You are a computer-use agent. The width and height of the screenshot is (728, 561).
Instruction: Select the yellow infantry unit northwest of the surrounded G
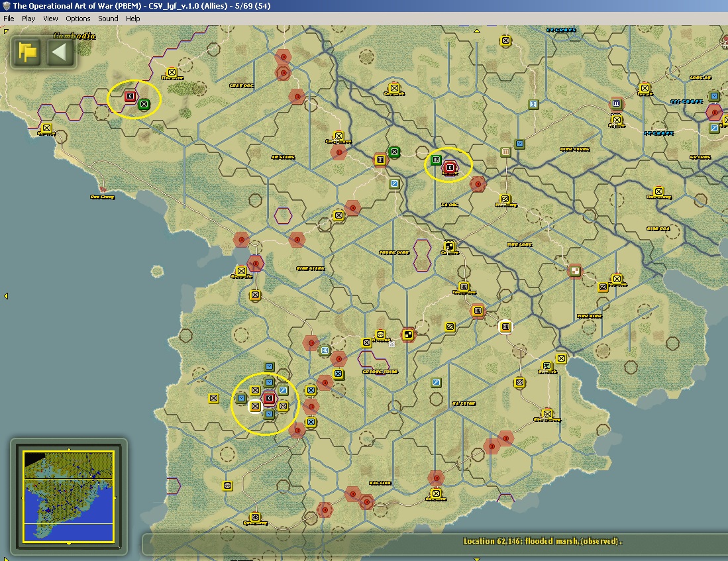[255, 390]
